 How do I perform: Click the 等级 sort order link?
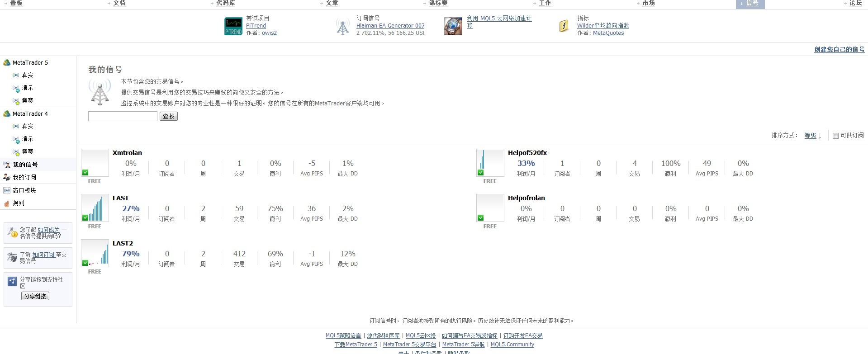coord(811,136)
